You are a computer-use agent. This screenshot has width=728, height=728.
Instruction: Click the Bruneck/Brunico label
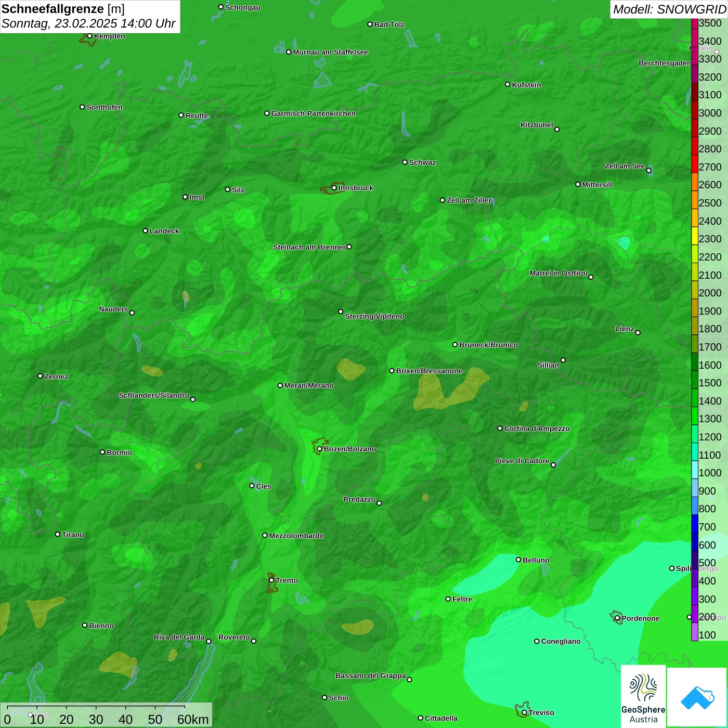(x=488, y=345)
